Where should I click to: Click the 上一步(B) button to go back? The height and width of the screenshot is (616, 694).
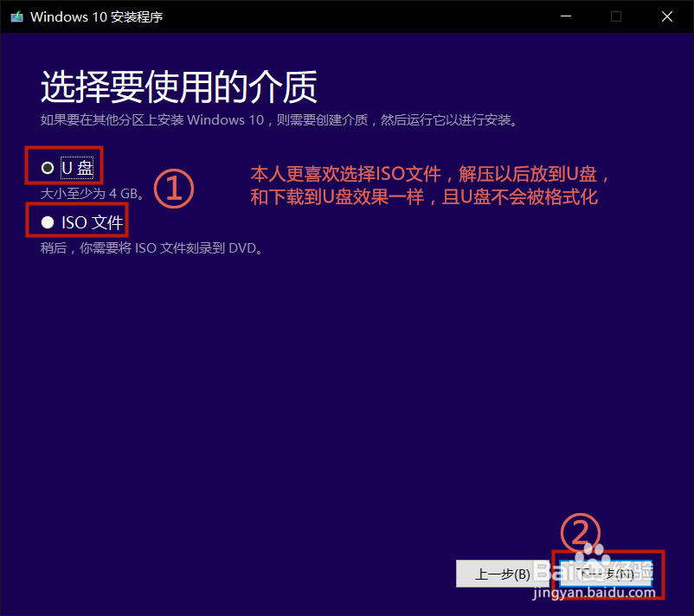pyautogui.click(x=504, y=574)
